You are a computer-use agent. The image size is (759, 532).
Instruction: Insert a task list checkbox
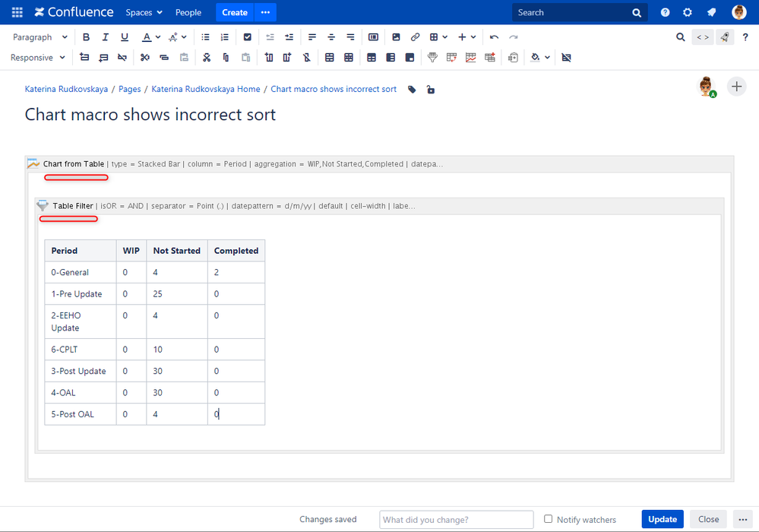coord(248,37)
